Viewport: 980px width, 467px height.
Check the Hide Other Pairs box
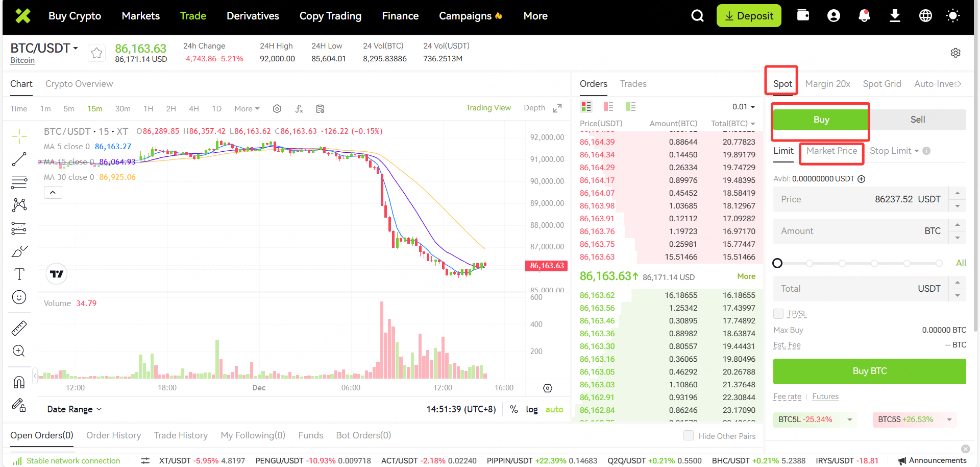689,436
